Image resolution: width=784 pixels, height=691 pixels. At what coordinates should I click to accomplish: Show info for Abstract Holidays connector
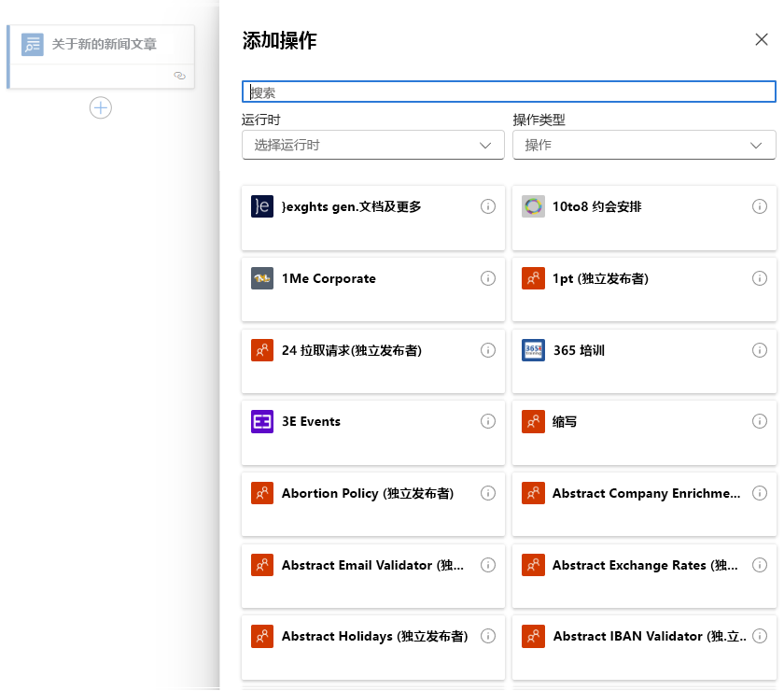[488, 636]
